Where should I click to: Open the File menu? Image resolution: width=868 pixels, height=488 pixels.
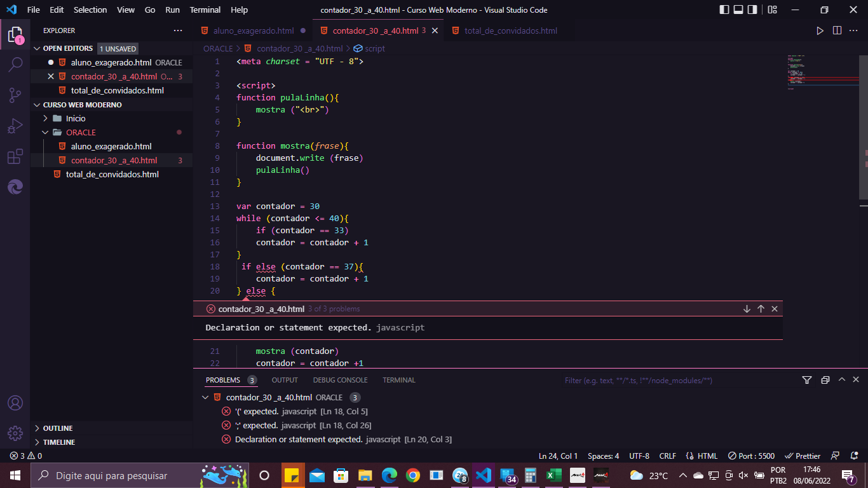tap(34, 10)
